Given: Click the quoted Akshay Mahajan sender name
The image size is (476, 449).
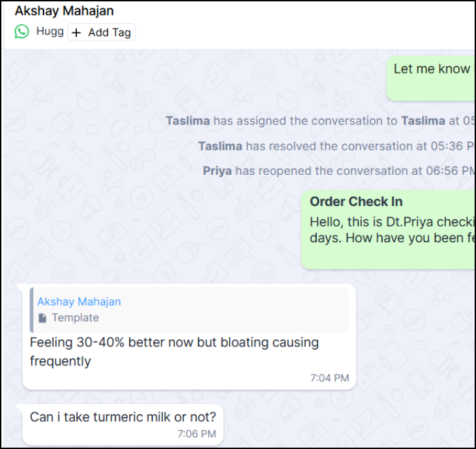Looking at the screenshot, I should (79, 301).
